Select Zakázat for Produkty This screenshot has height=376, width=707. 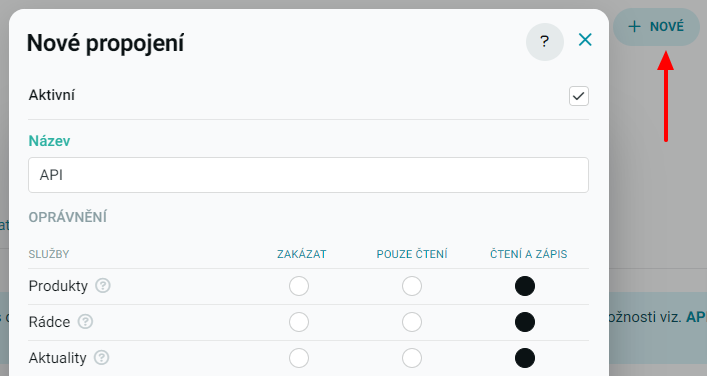[299, 286]
